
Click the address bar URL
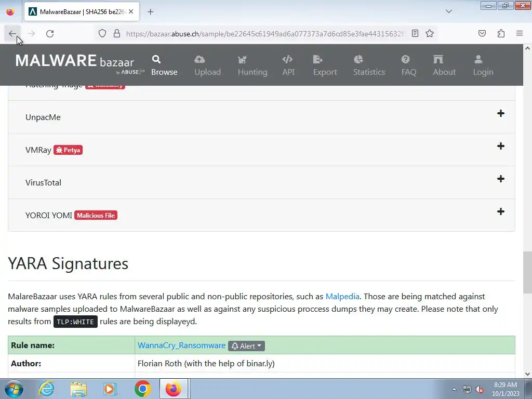click(264, 34)
